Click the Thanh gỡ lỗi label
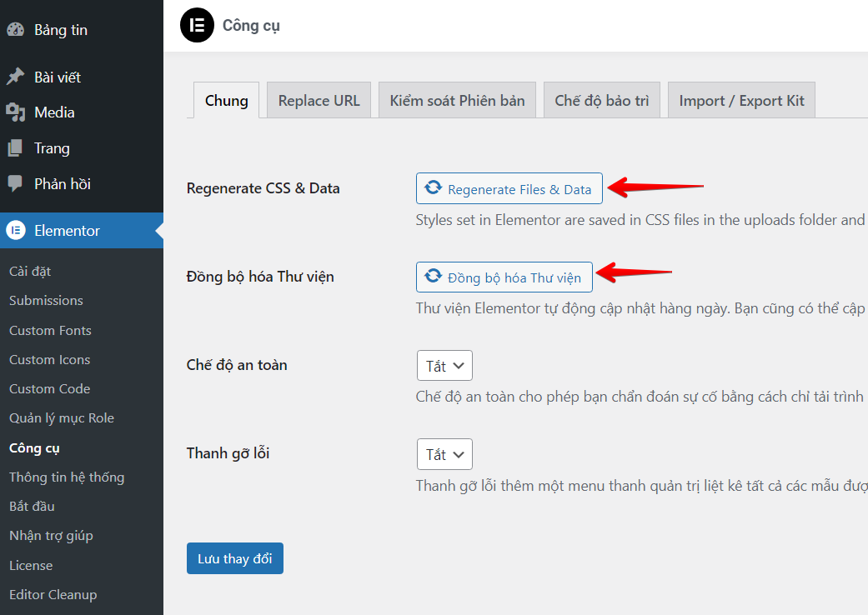The image size is (868, 615). pos(228,453)
